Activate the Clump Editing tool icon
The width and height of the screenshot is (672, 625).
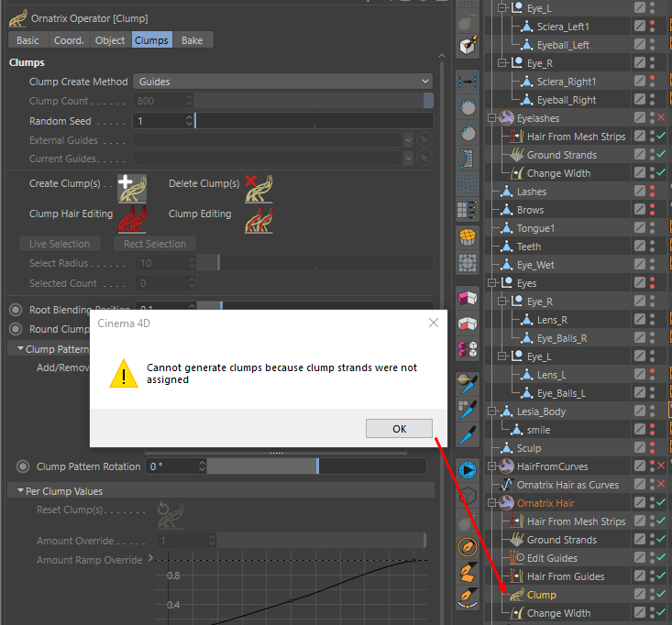pyautogui.click(x=259, y=219)
